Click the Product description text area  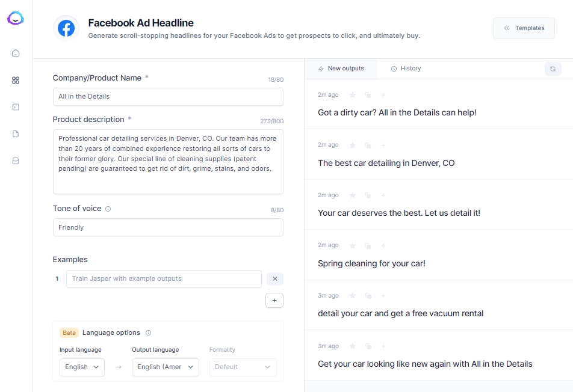click(168, 162)
